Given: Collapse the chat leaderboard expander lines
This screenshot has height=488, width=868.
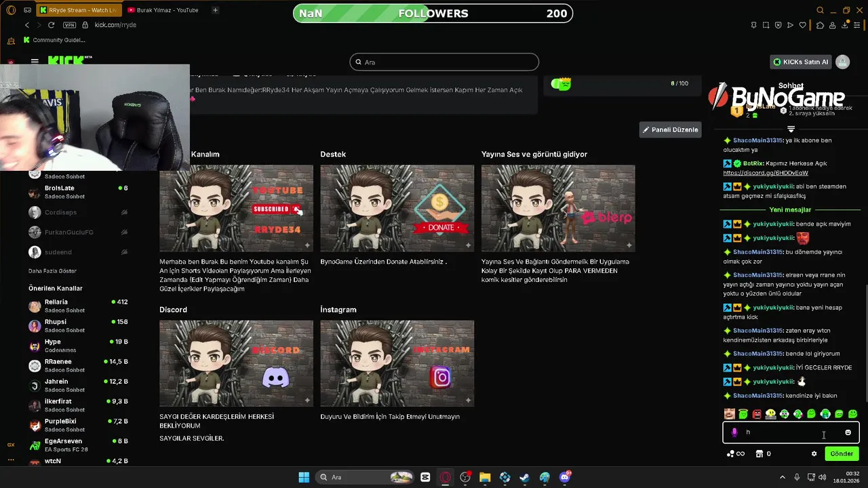Looking at the screenshot, I should point(791,129).
